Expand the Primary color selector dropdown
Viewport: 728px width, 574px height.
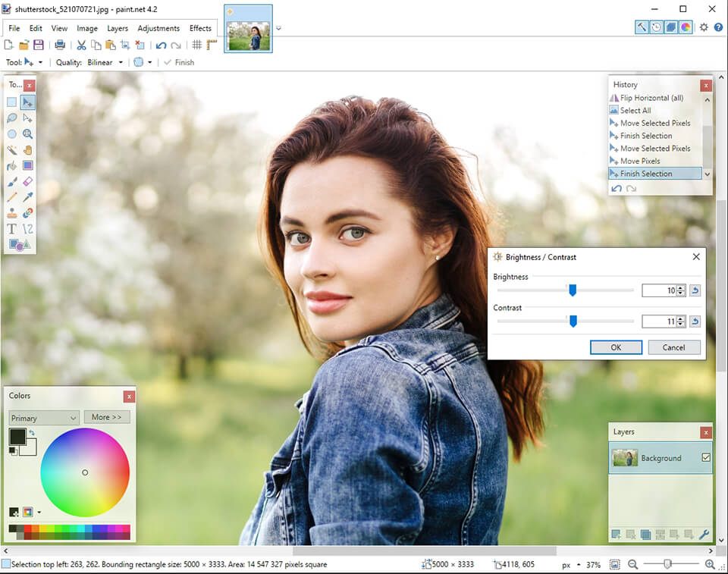[43, 418]
